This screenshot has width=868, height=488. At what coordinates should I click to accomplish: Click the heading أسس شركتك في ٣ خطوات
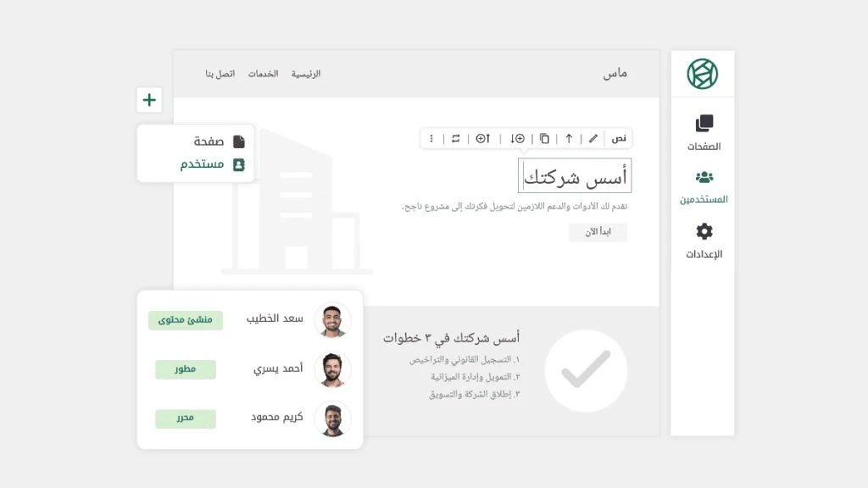tap(451, 337)
